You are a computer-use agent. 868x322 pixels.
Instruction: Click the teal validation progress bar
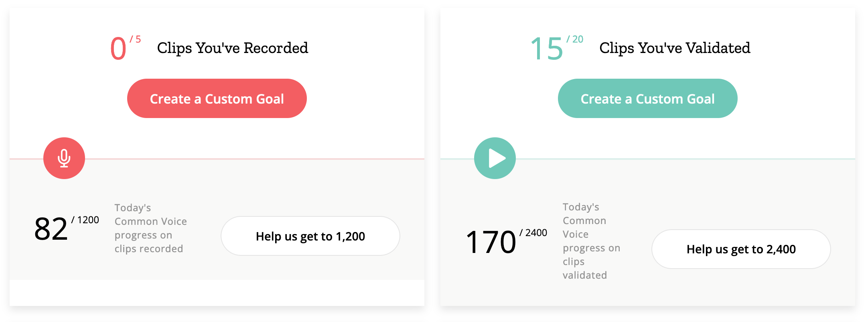click(682, 159)
